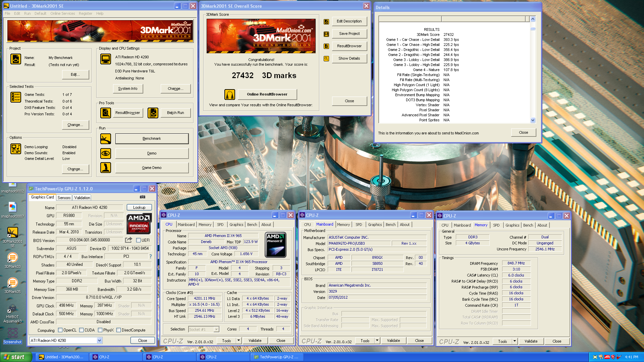Click the Batch Run icon
Screen dimensions: 644x362
[x=153, y=113]
